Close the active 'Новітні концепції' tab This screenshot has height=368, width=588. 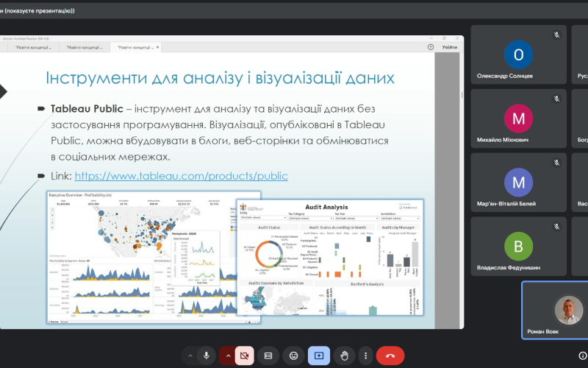point(157,47)
